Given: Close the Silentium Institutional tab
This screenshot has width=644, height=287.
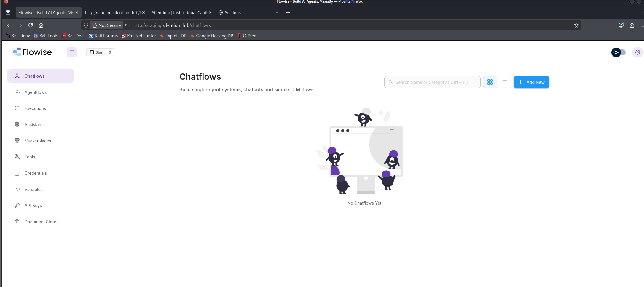Looking at the screenshot, I should tap(210, 13).
